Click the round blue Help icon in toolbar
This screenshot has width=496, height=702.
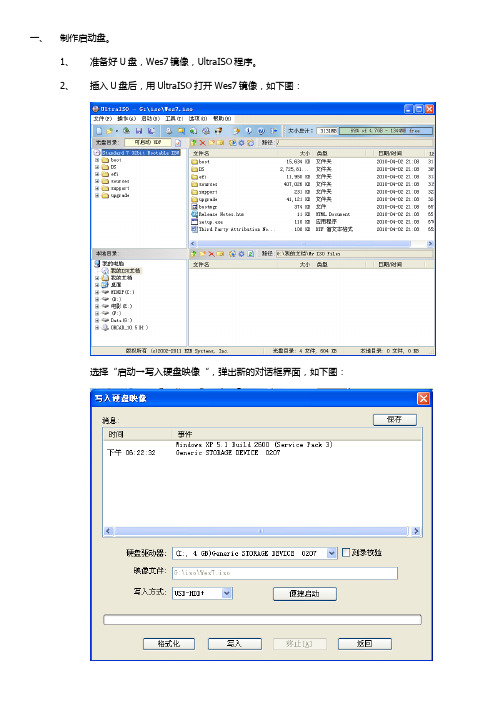tap(261, 131)
